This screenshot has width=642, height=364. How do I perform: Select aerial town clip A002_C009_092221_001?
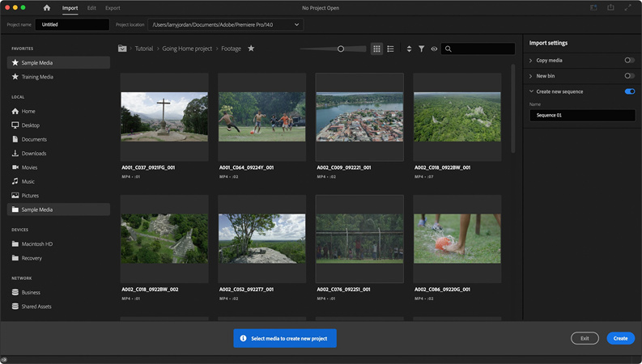[x=359, y=117]
